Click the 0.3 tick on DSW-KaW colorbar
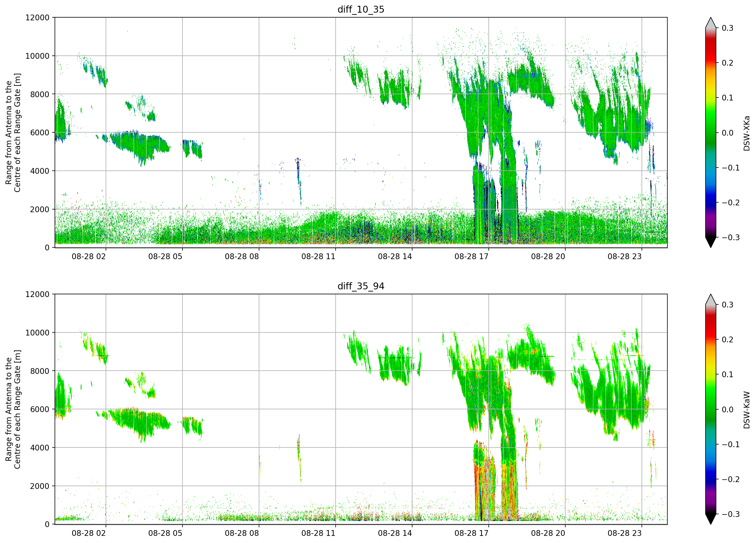 (x=728, y=304)
